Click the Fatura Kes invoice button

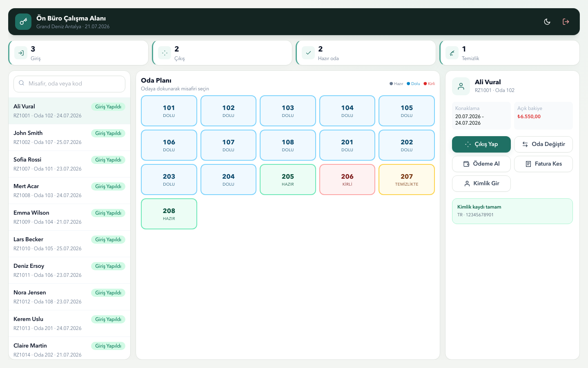[x=543, y=164]
